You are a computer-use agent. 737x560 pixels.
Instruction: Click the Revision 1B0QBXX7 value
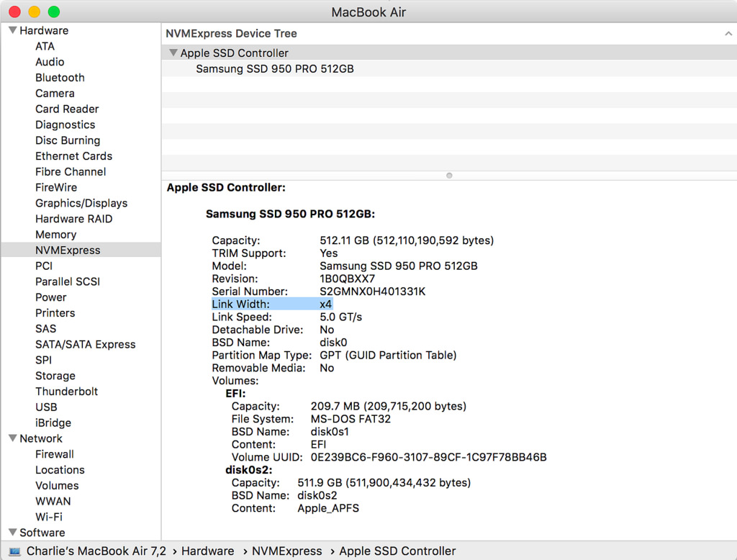pos(348,279)
